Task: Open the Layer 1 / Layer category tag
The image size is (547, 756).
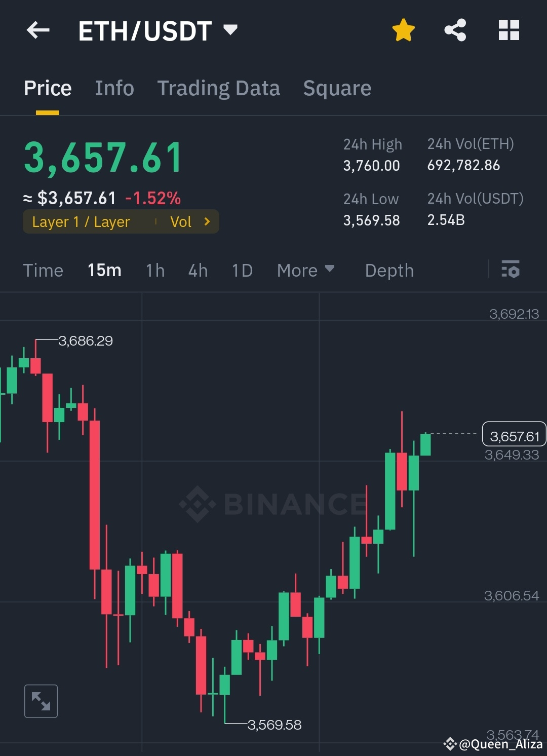Action: [x=81, y=221]
